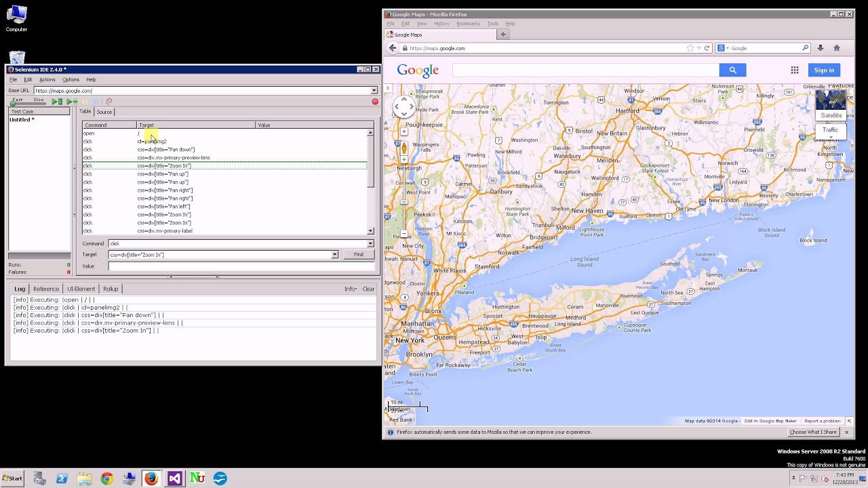This screenshot has height=488, width=868.
Task: Select the mv-primary-preview-lens click row
Action: [x=225, y=157]
